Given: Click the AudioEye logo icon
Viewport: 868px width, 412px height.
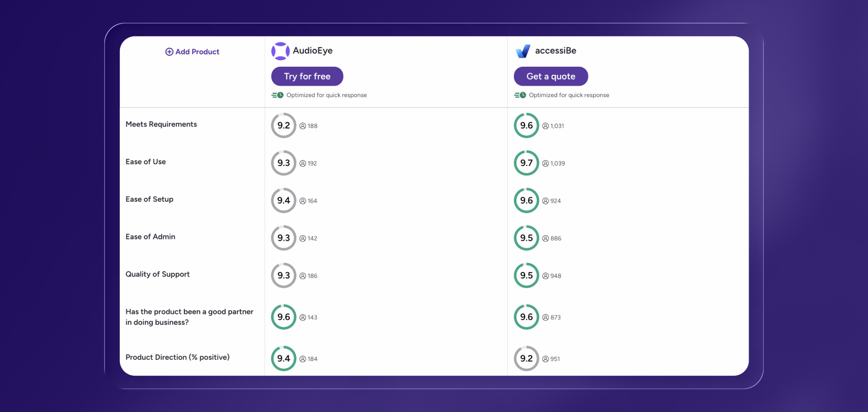Looking at the screenshot, I should coord(280,50).
